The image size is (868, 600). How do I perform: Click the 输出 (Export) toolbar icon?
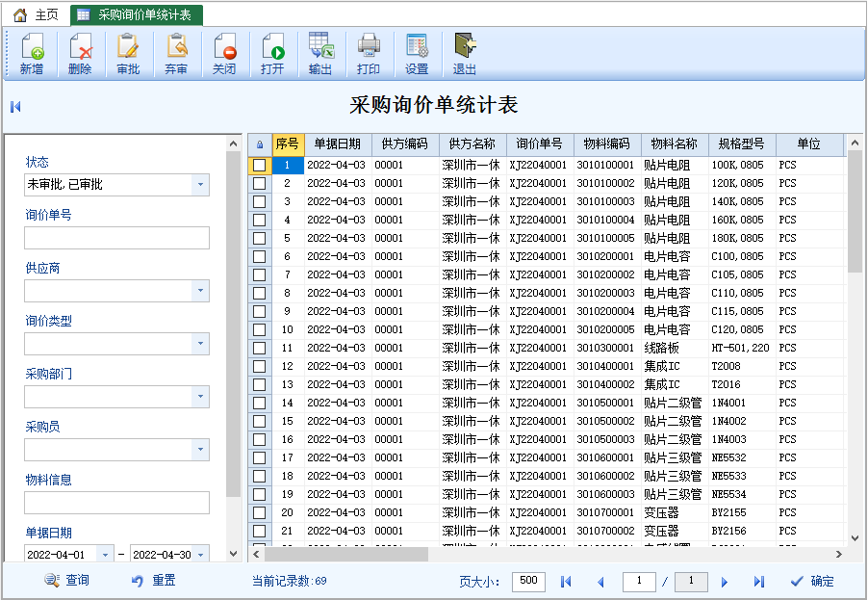click(x=320, y=53)
